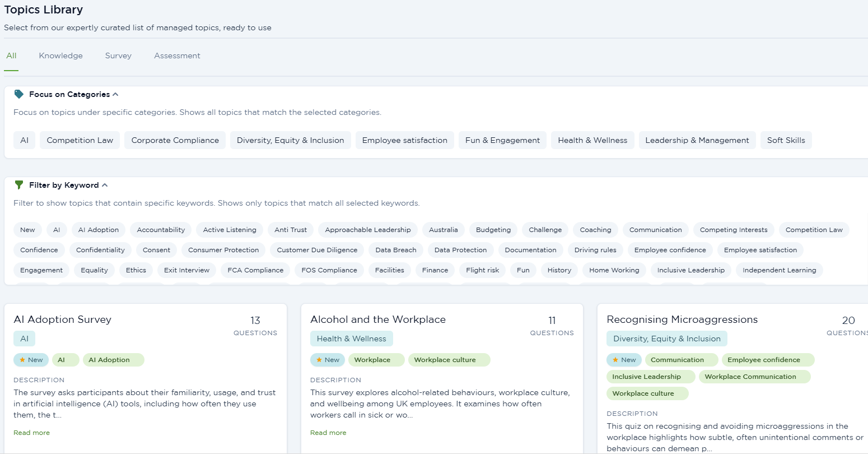The width and height of the screenshot is (868, 454).
Task: Enable the Active Listening keyword chip
Action: click(230, 230)
